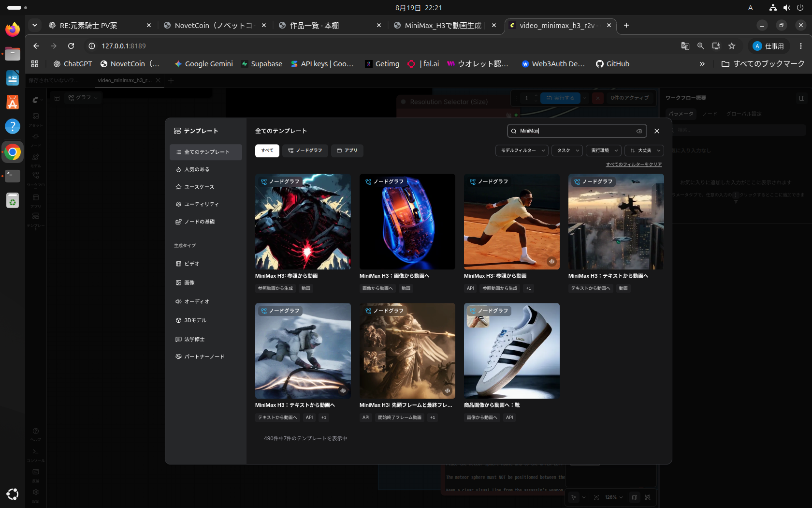Image resolution: width=812 pixels, height=508 pixels.
Task: Filter by 3Dモデル generation type
Action: coord(206,320)
